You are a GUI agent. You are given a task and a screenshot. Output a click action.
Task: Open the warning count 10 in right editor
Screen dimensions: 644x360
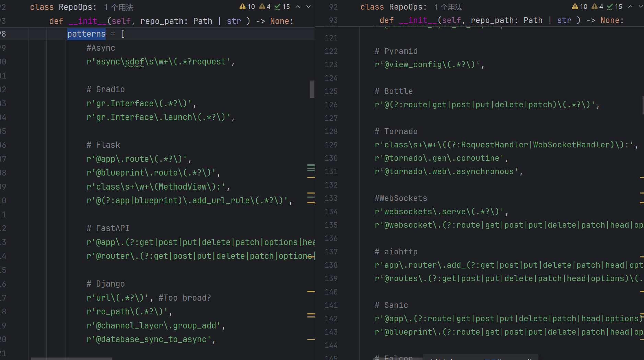point(580,7)
